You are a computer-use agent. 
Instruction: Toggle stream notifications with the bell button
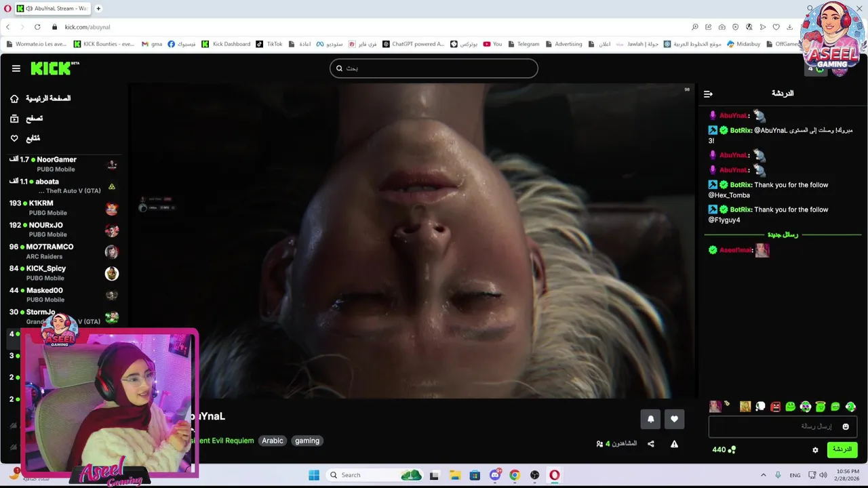tap(650, 419)
